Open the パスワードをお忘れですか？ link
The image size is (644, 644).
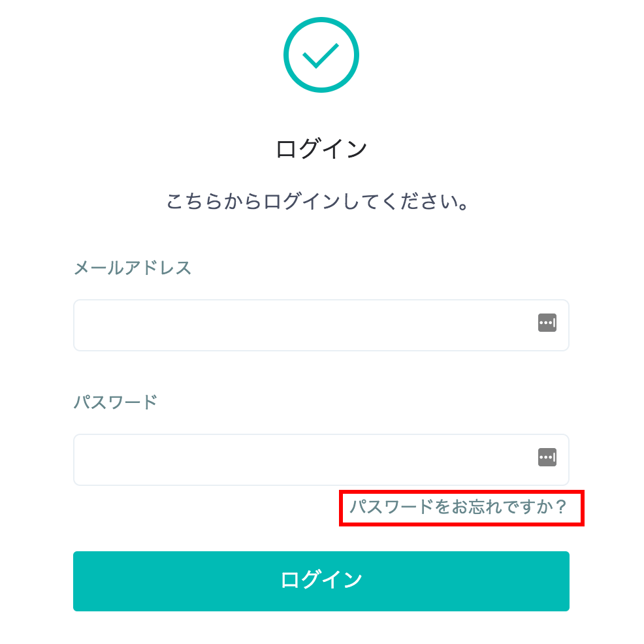(x=459, y=507)
